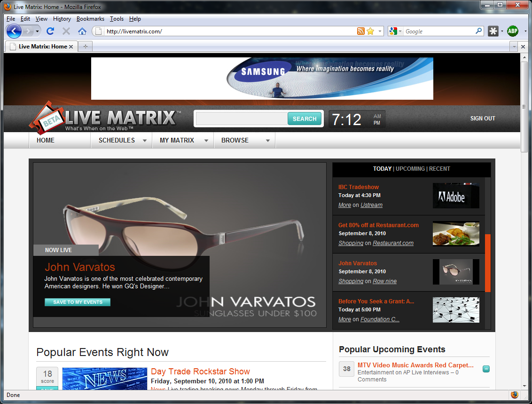532x404 pixels.
Task: Bookmark this page with the star icon
Action: coord(370,31)
